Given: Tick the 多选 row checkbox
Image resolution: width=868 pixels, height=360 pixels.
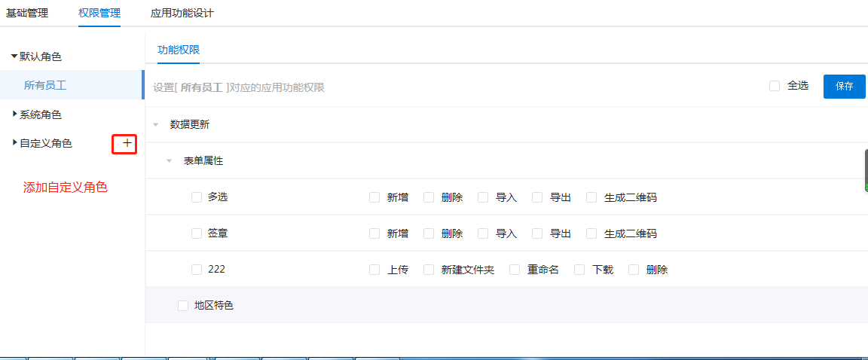Looking at the screenshot, I should point(197,197).
